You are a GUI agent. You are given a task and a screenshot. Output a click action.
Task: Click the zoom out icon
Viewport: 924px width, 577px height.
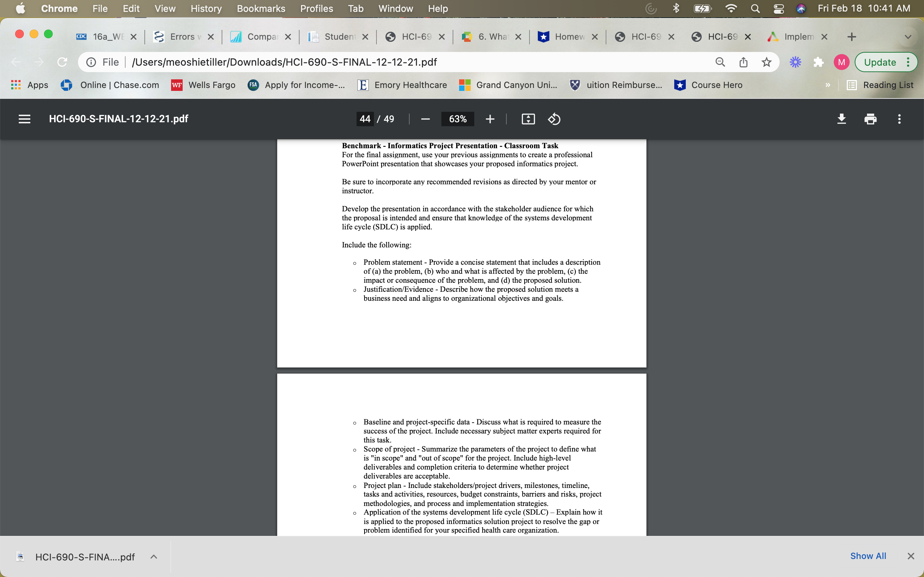425,119
